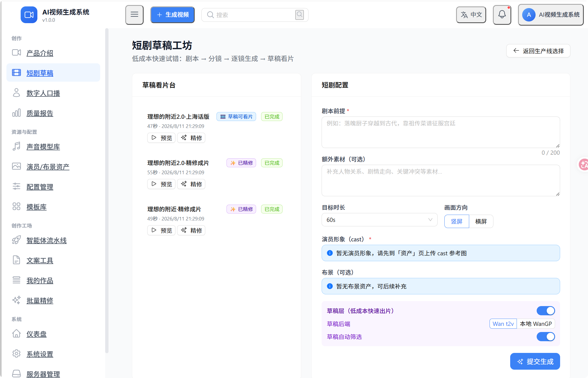Click the music note icon for 声音模型库
This screenshot has width=588, height=378.
(16, 146)
